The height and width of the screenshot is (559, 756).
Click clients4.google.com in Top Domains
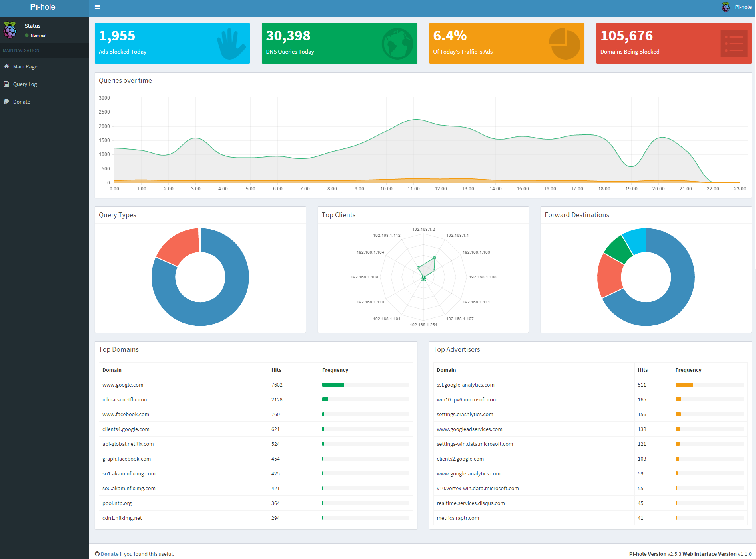click(126, 429)
